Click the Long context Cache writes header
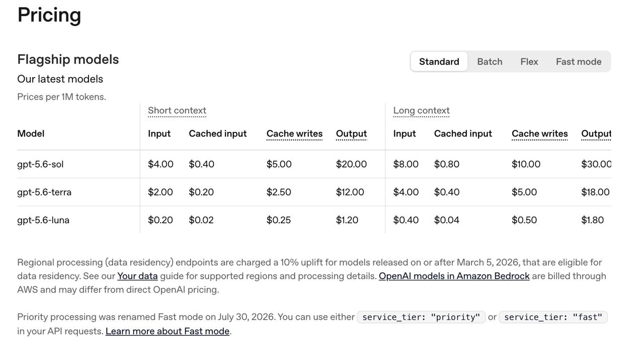The width and height of the screenshot is (644, 347). tap(539, 133)
